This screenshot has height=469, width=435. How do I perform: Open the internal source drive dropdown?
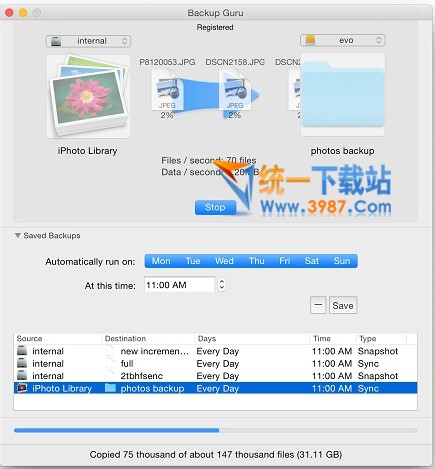point(88,41)
